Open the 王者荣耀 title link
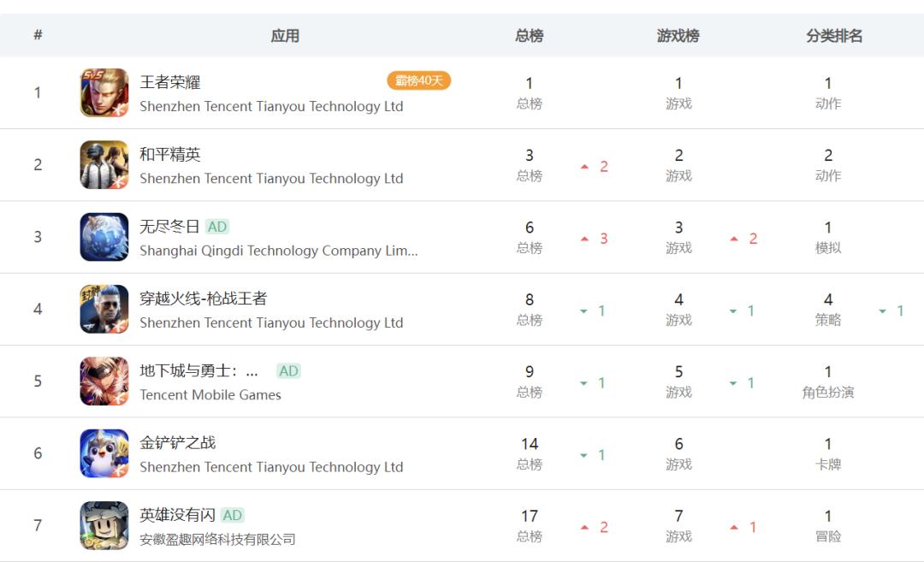The width and height of the screenshot is (924, 562). pos(170,82)
